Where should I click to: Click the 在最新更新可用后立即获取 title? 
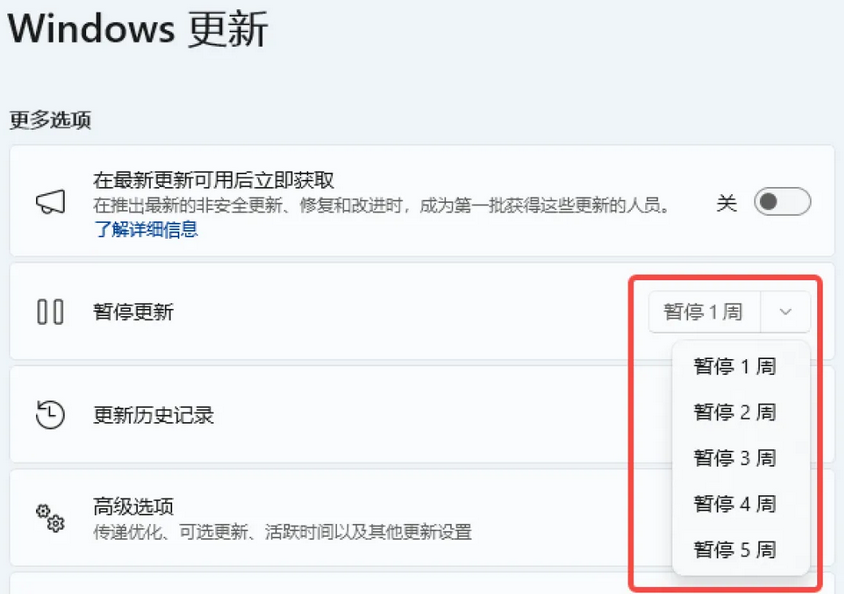pos(214,180)
